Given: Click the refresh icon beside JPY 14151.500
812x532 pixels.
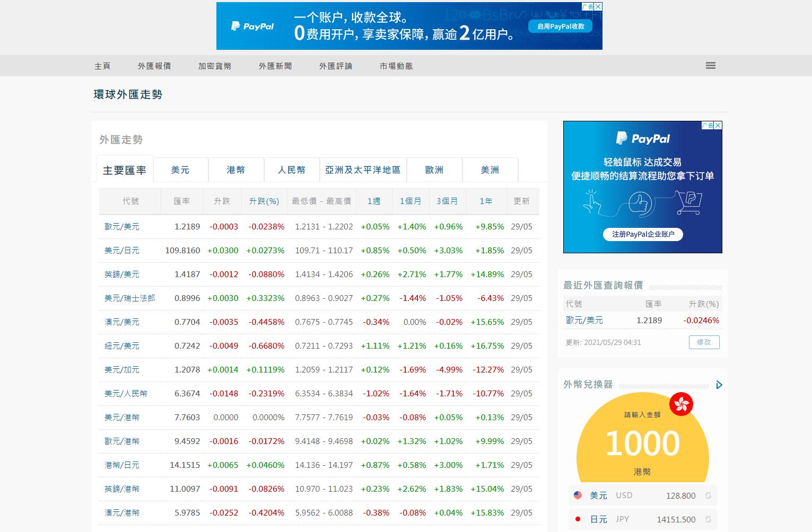Looking at the screenshot, I should click(x=708, y=520).
